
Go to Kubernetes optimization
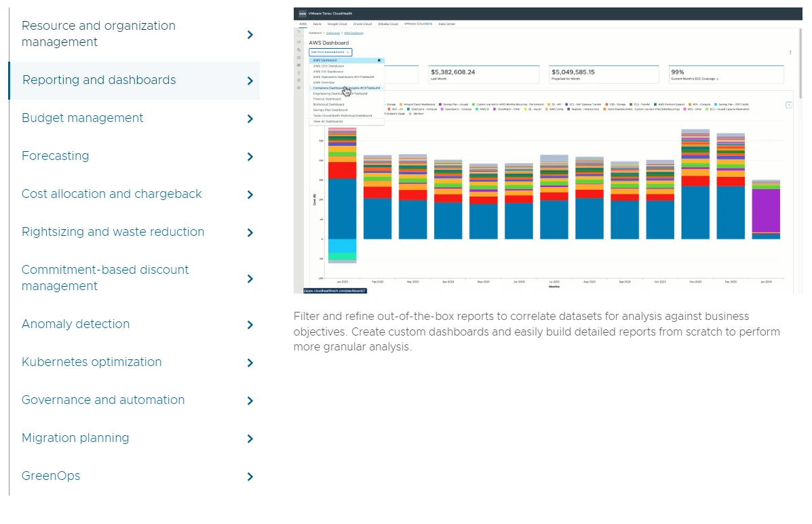pos(134,362)
